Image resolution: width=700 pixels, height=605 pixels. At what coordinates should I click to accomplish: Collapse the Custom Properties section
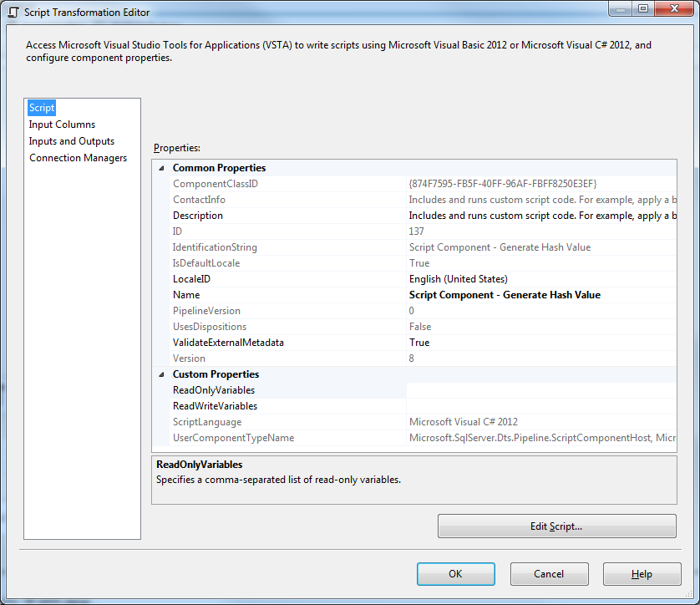point(160,374)
